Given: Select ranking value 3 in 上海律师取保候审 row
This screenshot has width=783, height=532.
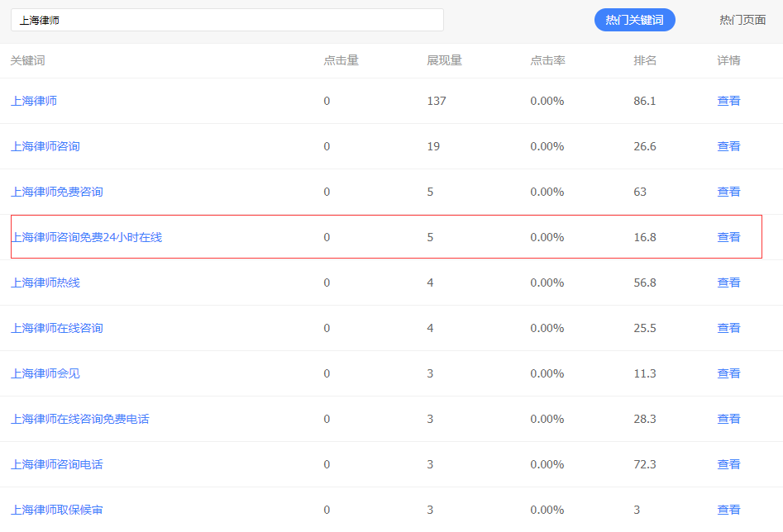Looking at the screenshot, I should pyautogui.click(x=637, y=510).
